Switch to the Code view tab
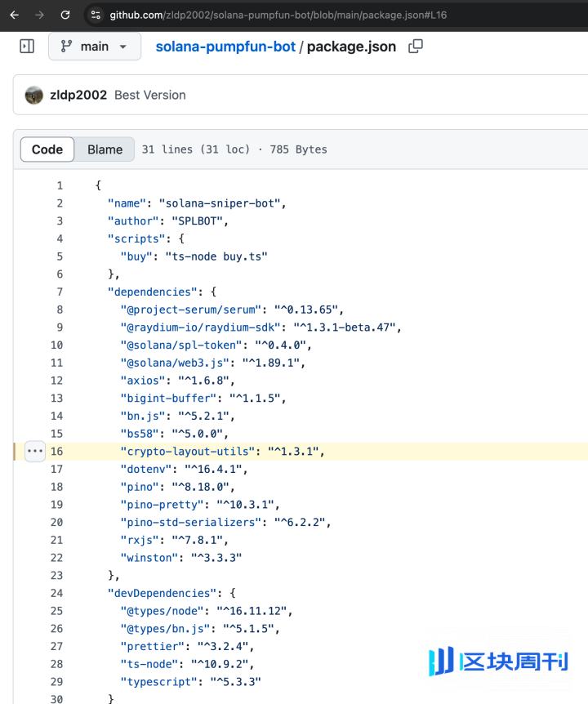This screenshot has width=588, height=704. point(47,149)
